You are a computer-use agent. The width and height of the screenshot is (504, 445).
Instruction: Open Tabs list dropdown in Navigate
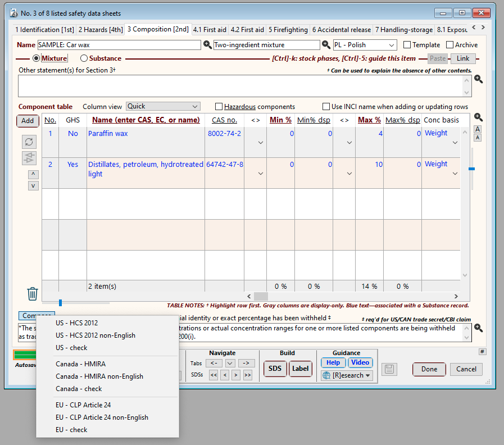click(x=230, y=363)
